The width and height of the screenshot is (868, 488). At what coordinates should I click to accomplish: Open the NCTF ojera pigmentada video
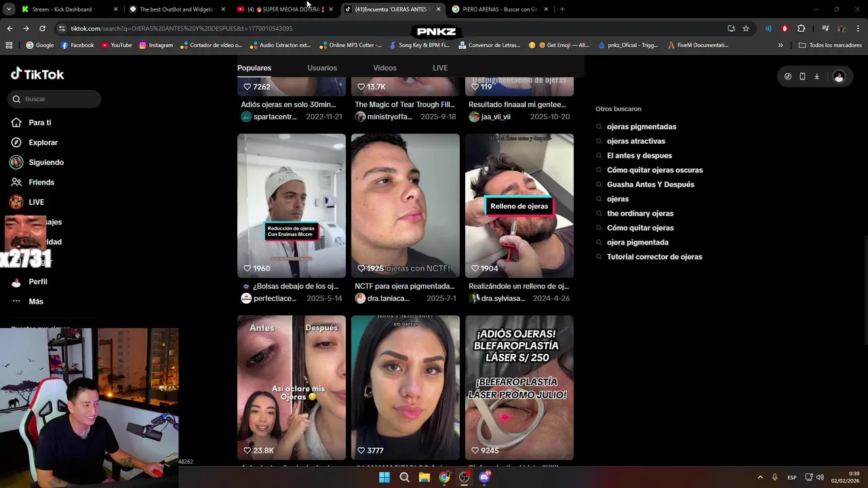coord(406,205)
